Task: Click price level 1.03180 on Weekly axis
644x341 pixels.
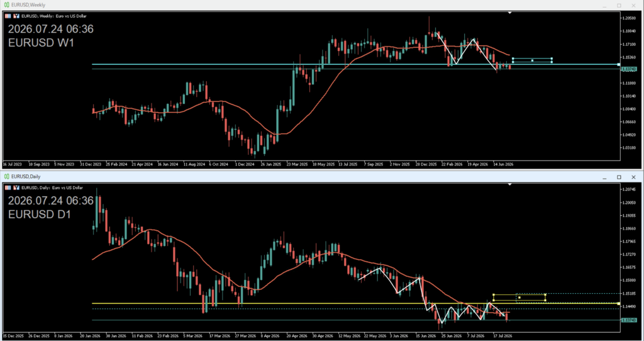Action: pyautogui.click(x=628, y=148)
